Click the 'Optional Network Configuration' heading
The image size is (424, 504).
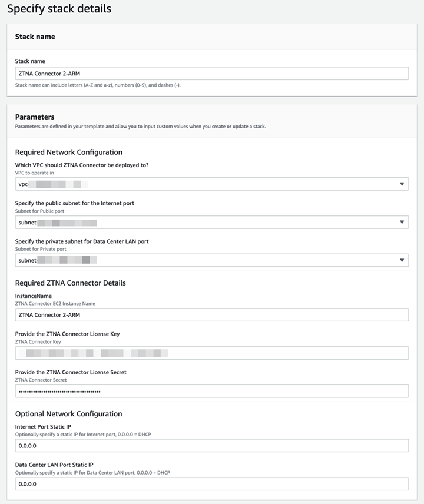(68, 413)
